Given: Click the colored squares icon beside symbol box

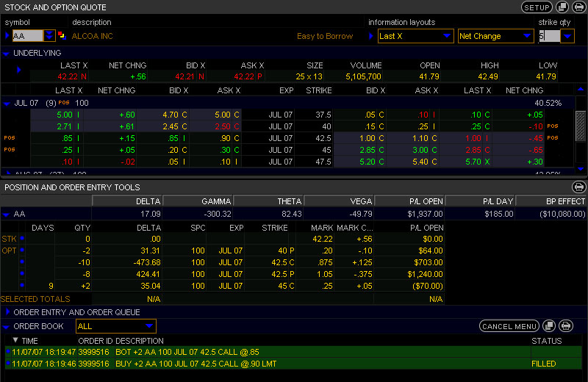Looking at the screenshot, I should tap(62, 35).
